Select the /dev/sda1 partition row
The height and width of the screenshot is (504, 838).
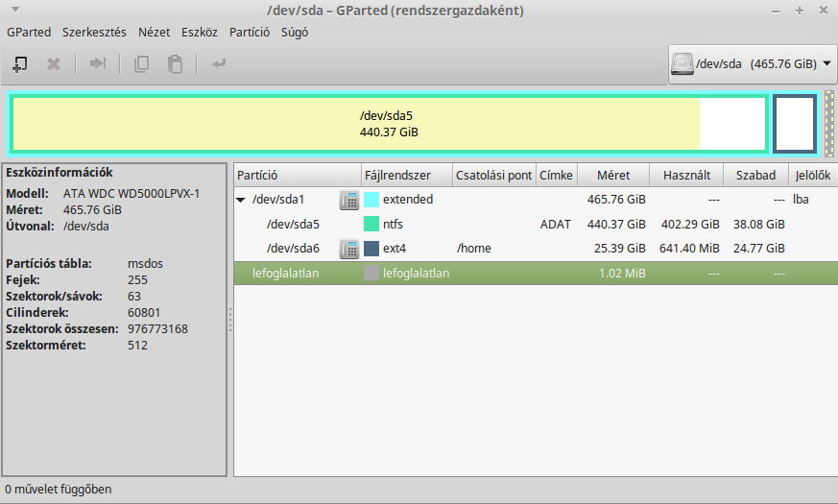(536, 200)
